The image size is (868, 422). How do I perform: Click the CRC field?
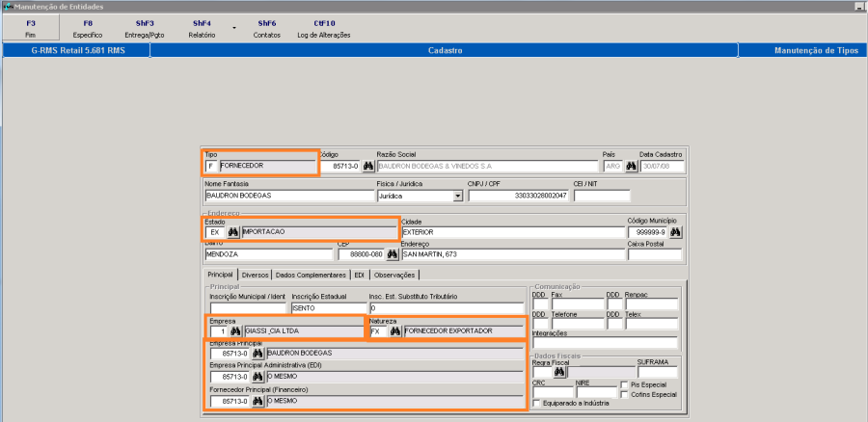coord(553,392)
